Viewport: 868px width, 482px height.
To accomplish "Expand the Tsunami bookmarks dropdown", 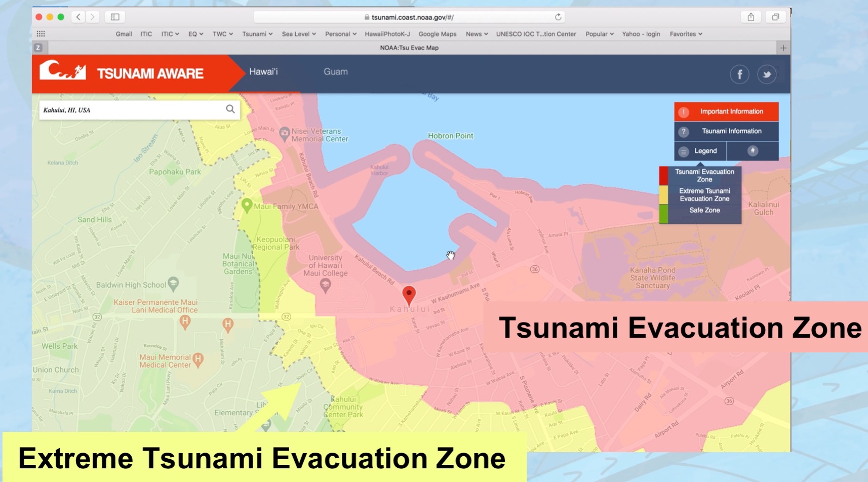I will click(x=257, y=34).
